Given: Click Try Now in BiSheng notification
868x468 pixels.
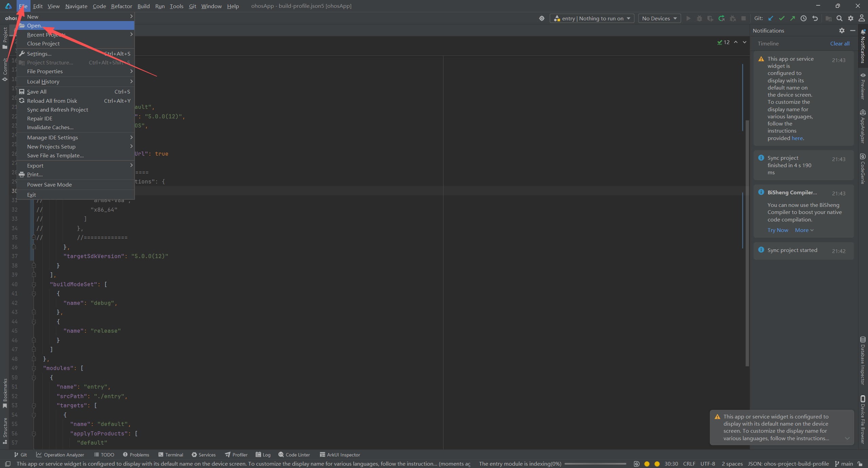Looking at the screenshot, I should (778, 230).
